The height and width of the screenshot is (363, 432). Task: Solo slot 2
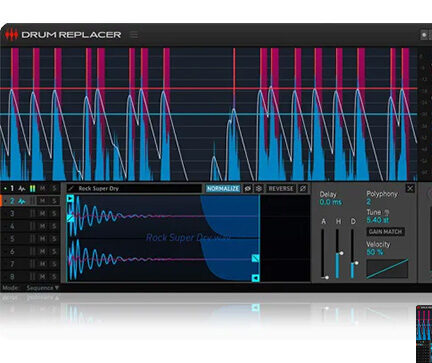(54, 201)
